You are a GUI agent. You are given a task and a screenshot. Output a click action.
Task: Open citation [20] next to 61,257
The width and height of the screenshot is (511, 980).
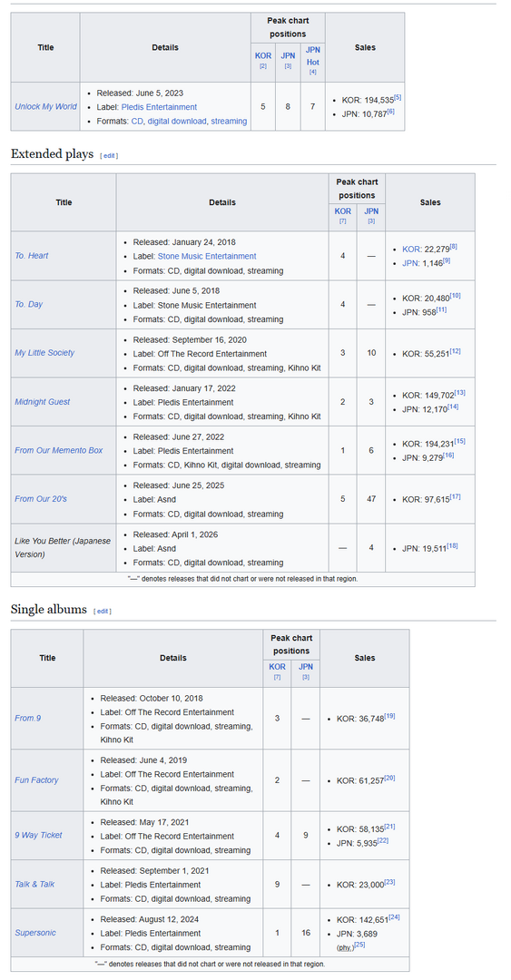pyautogui.click(x=389, y=778)
